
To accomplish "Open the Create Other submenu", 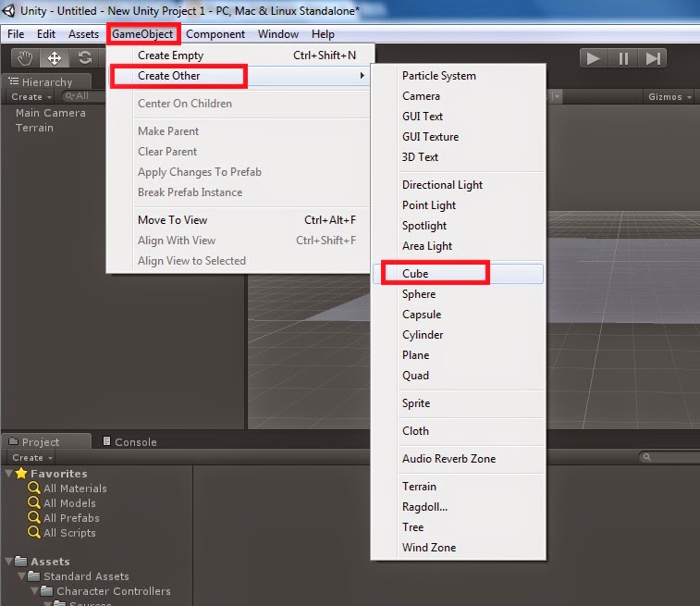I will tap(240, 76).
